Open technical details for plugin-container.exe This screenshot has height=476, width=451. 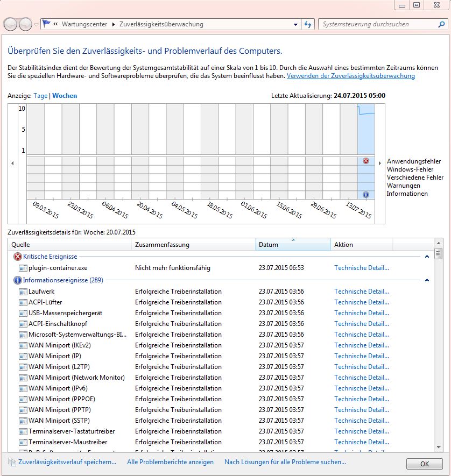click(362, 268)
